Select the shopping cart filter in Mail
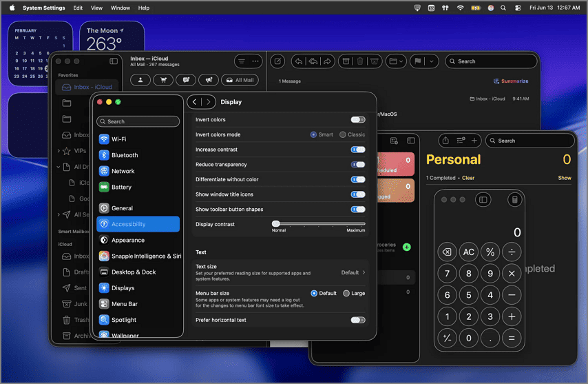The width and height of the screenshot is (588, 384). [x=163, y=80]
